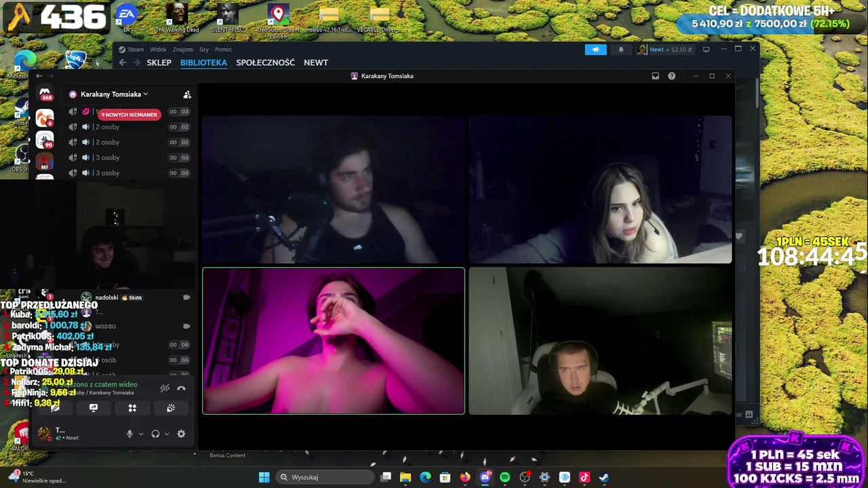This screenshot has height=488, width=868.
Task: Disconnect from the voice call
Action: (x=181, y=388)
